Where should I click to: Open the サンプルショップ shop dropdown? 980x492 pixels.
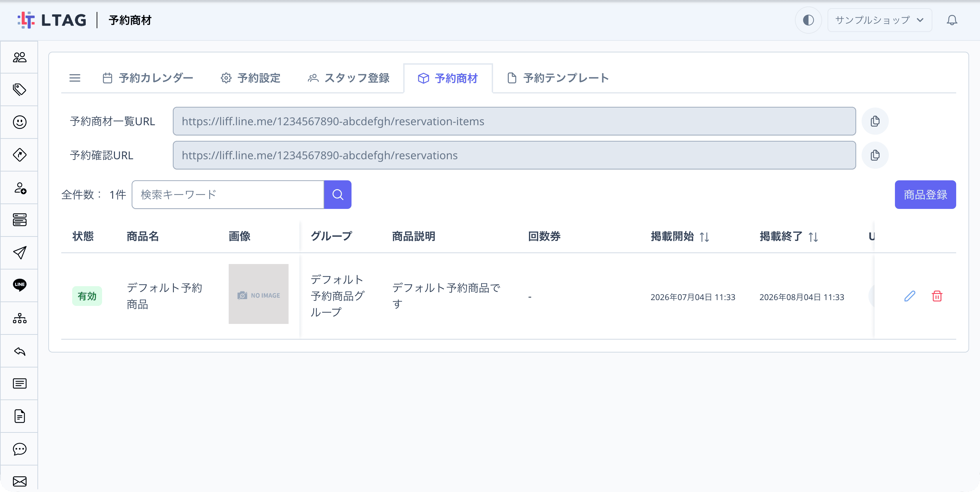[x=879, y=20]
